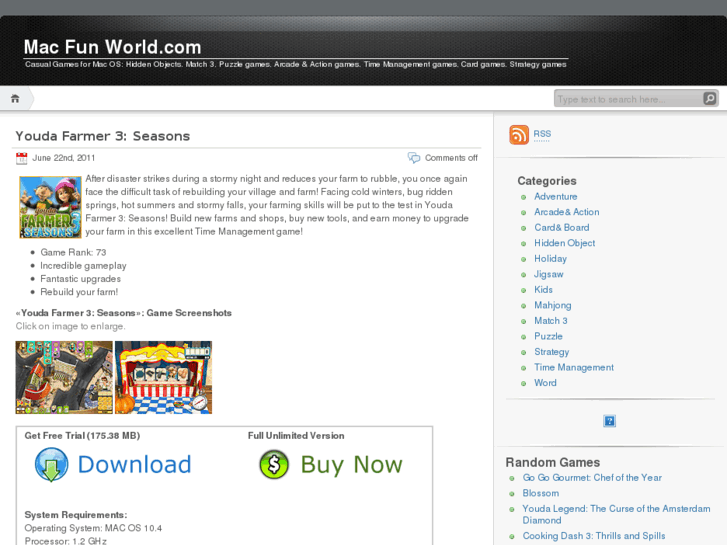Click the green Buy Now text link
The width and height of the screenshot is (727, 545).
351,465
